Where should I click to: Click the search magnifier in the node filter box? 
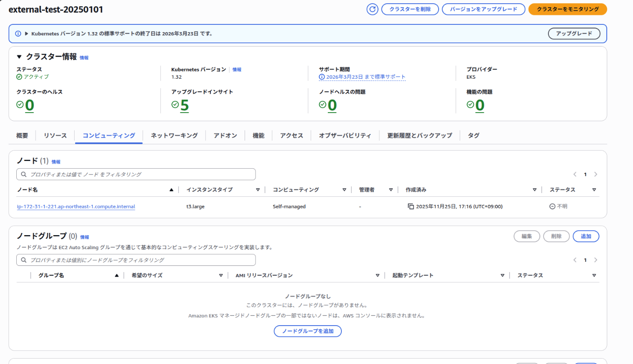pos(24,174)
